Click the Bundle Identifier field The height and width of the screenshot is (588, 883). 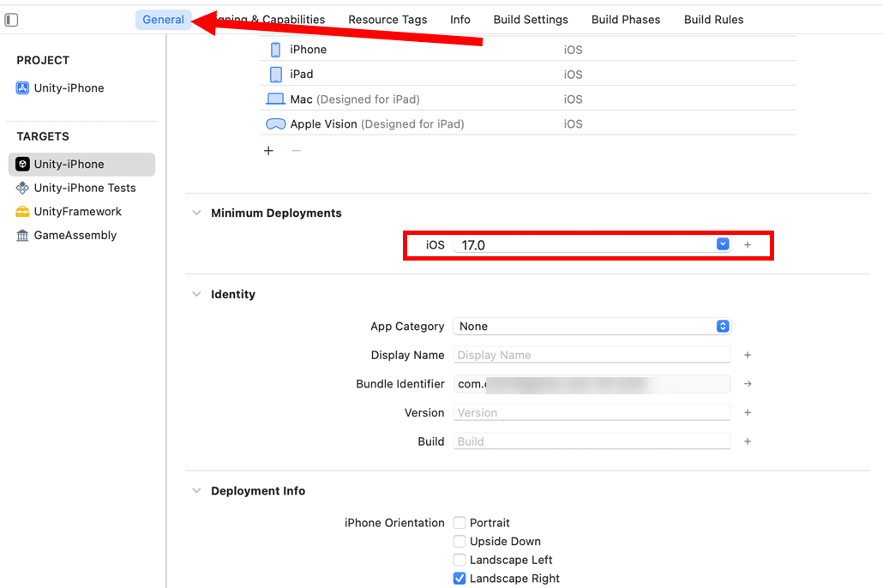click(592, 383)
